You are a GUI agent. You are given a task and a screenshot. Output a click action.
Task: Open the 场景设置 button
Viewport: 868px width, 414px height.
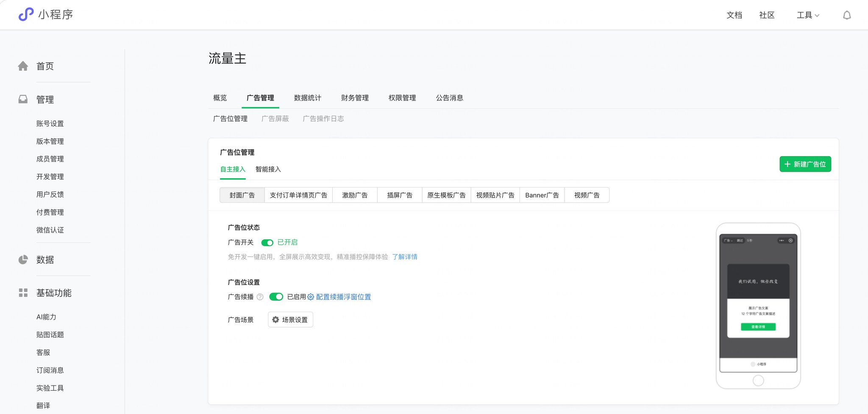point(290,320)
